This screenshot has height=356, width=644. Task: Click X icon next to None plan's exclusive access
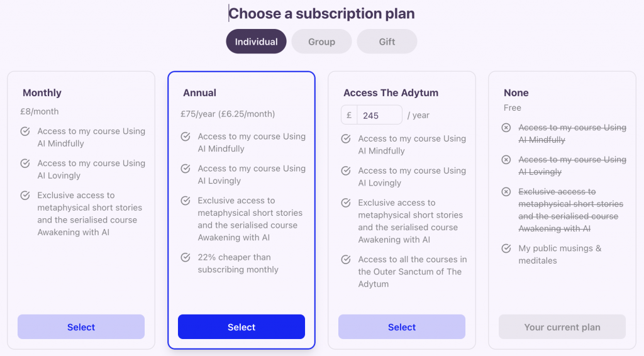[x=506, y=192]
